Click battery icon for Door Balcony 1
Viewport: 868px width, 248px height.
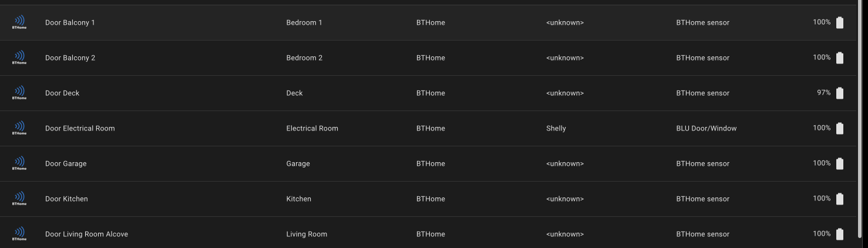pos(840,22)
